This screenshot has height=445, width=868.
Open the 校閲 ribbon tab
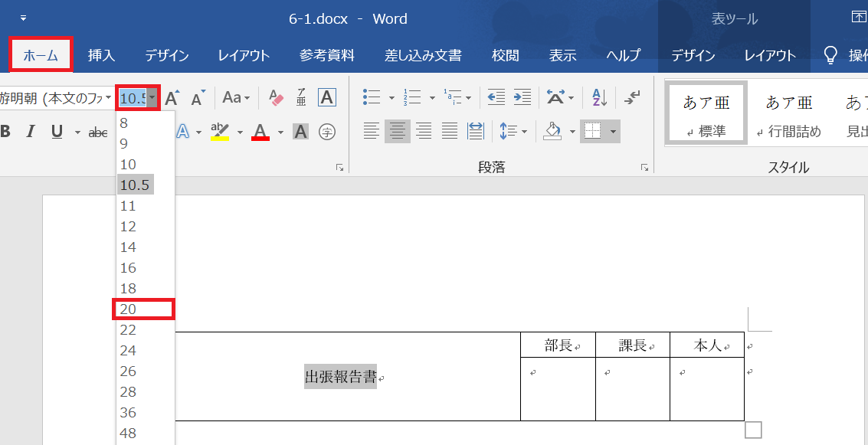(x=505, y=56)
